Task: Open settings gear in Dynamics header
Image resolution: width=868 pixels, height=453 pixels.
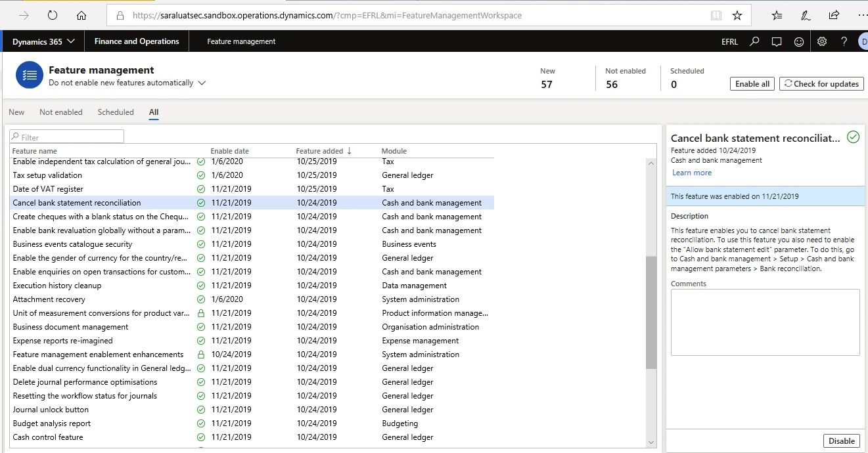Action: (822, 41)
